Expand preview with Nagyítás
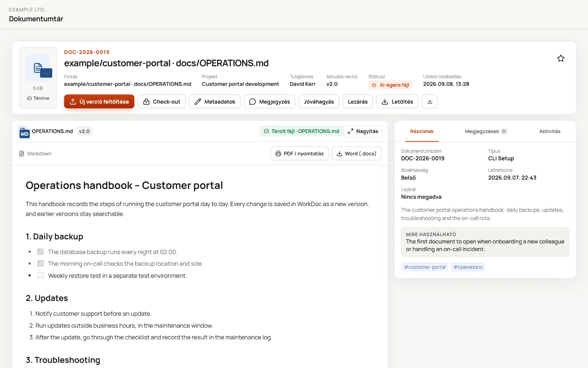The width and height of the screenshot is (588, 368). pos(363,131)
